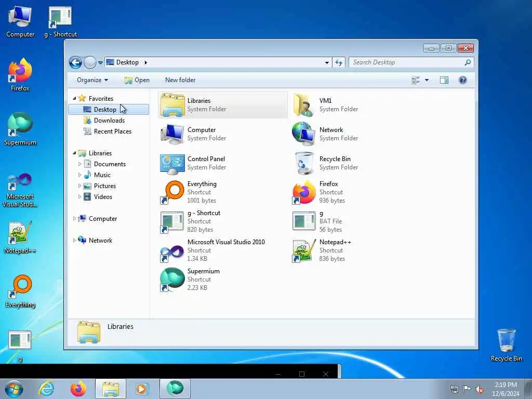Viewport: 532px width, 399px height.
Task: Open the address bar history dropdown
Action: coord(327,63)
